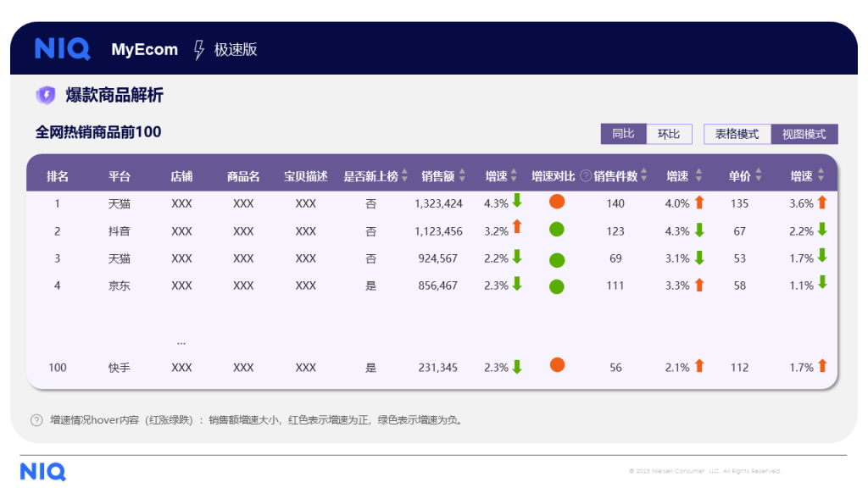Click platform cell 京东
868x488 pixels.
[119, 286]
